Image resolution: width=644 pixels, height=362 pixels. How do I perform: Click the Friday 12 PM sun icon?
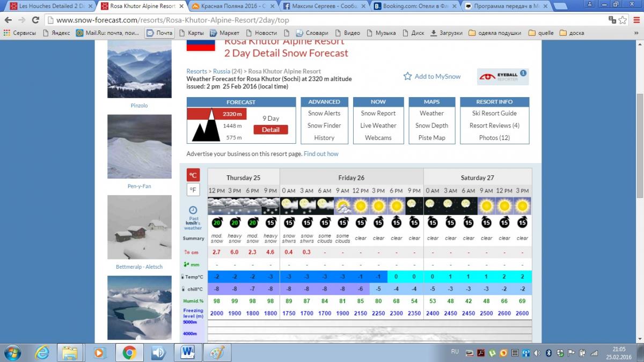pyautogui.click(x=361, y=205)
